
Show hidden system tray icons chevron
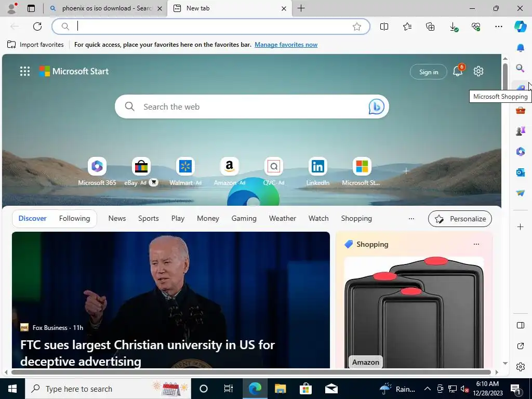(x=428, y=389)
